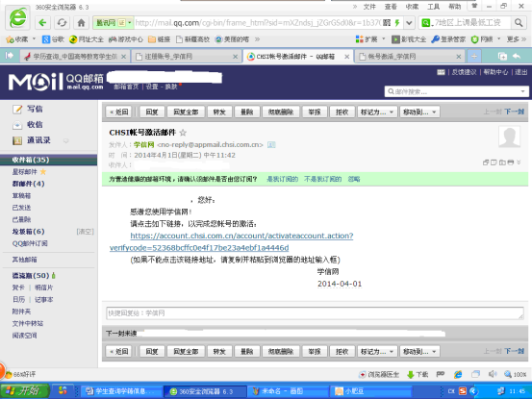The width and height of the screenshot is (532, 399).
Task: Open 网银 toolbar shortcut
Action: click(482, 39)
